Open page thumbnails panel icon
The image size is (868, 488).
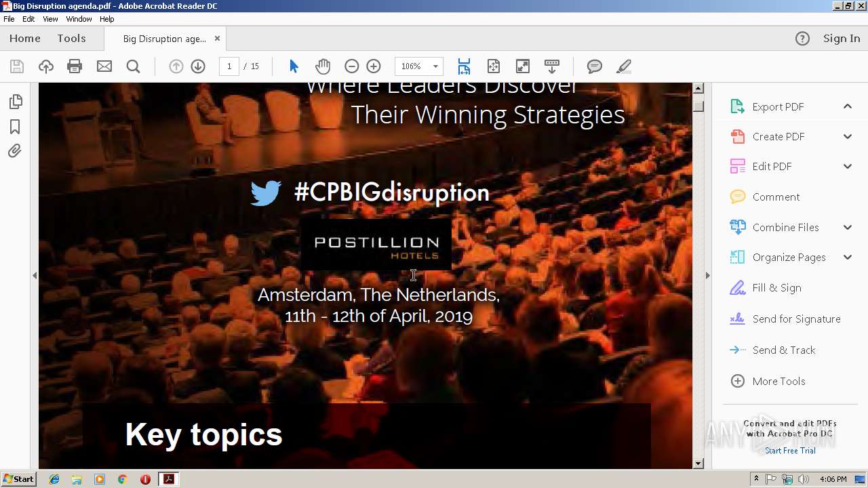[16, 102]
